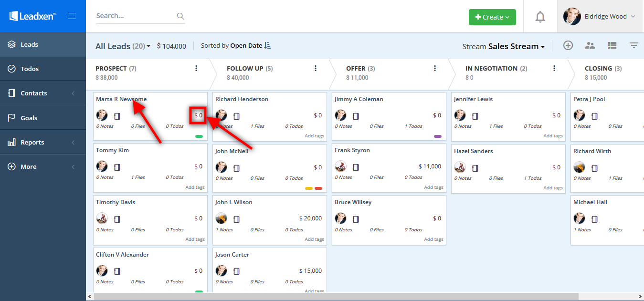Image resolution: width=644 pixels, height=301 pixels.
Task: Click the Leadxen logo
Action: click(x=33, y=16)
